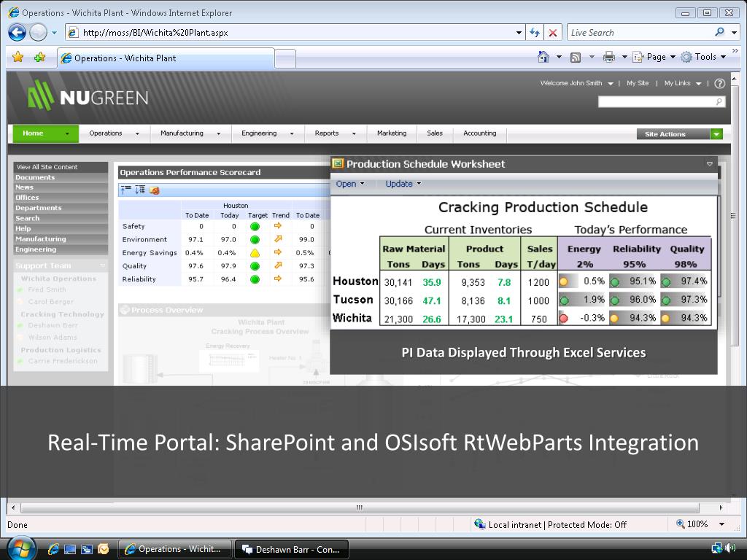Launch Internet Explorer from Quick Launch
Image resolution: width=747 pixels, height=560 pixels.
tap(53, 549)
